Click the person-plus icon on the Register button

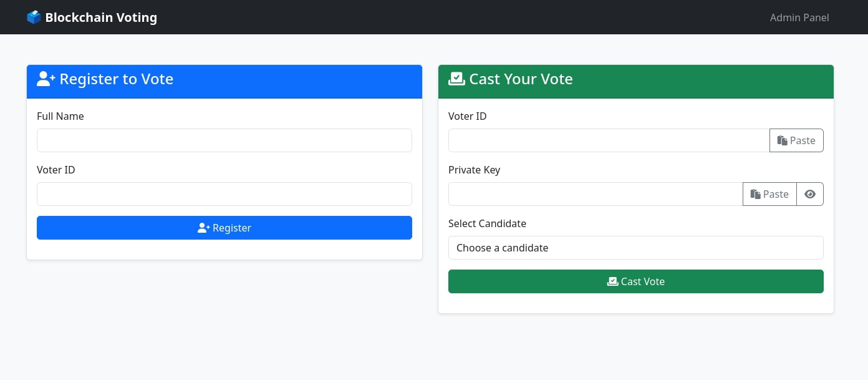point(204,228)
